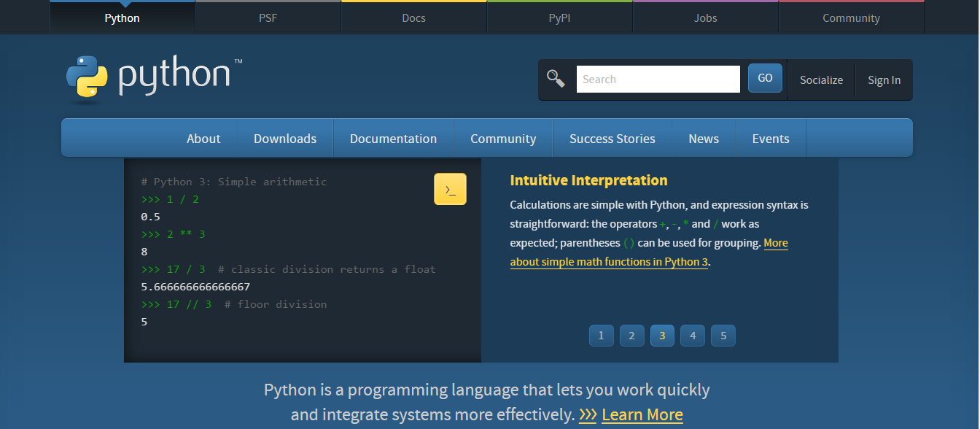Open the PSF top tab
Screen dimensions: 980x429
pos(268,18)
